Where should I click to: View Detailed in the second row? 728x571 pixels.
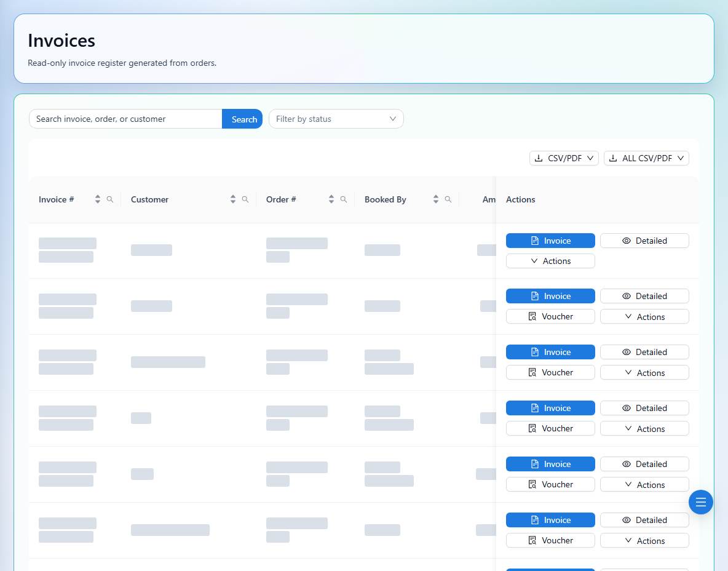(644, 296)
